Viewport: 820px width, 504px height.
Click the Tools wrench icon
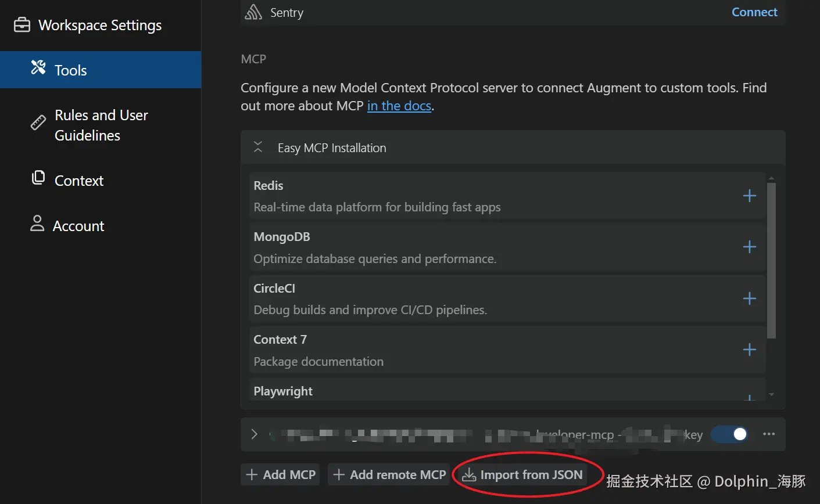click(x=38, y=67)
